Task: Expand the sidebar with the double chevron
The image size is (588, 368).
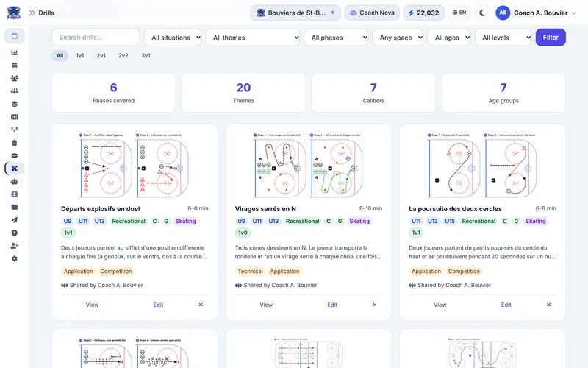Action: point(32,13)
